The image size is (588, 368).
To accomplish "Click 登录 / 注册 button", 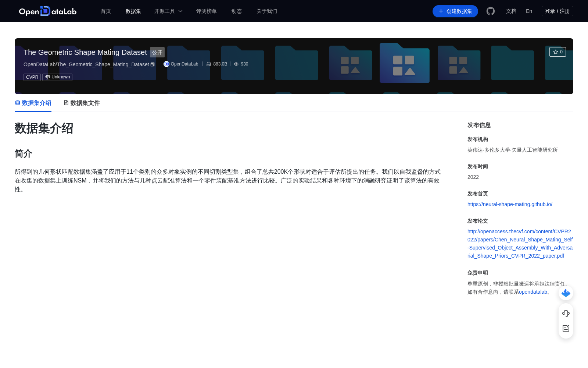I will 557,11.
